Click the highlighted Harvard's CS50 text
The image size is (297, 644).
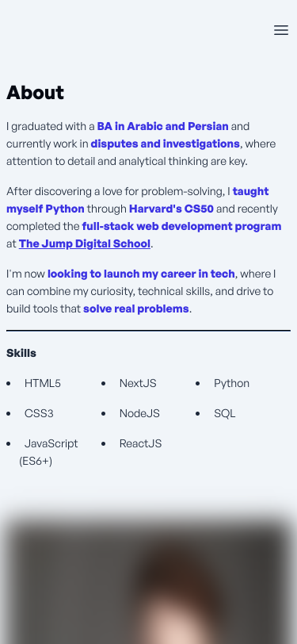point(172,209)
